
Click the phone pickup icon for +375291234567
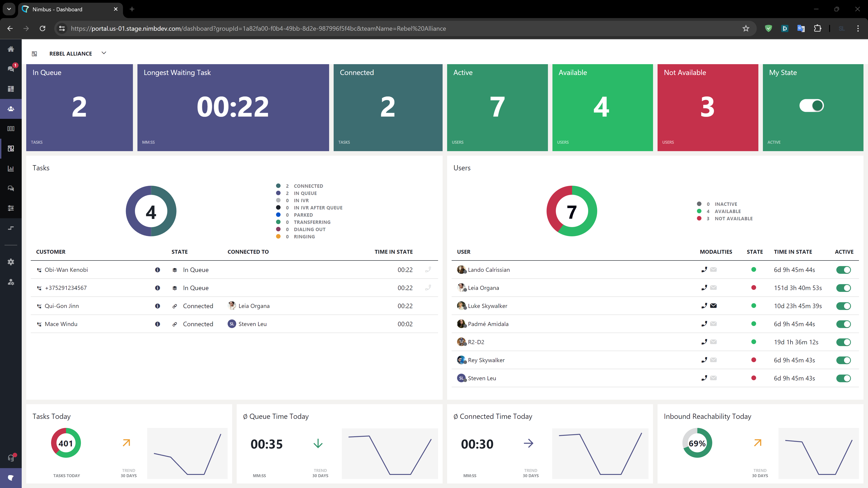click(428, 288)
